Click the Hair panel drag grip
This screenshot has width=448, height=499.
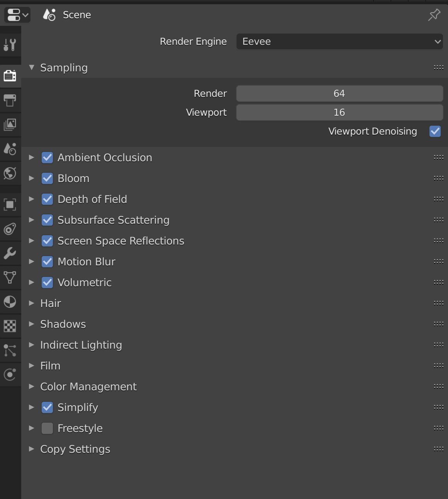pos(439,303)
